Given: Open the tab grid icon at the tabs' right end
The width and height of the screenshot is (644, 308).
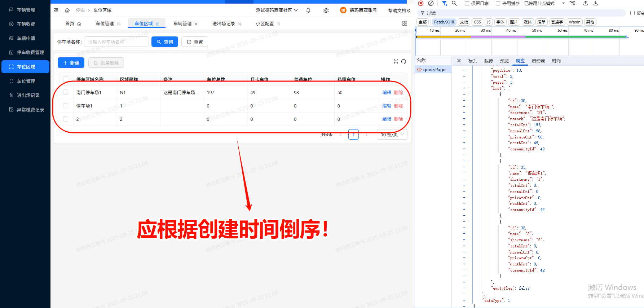Looking at the screenshot, I should click(405, 23).
